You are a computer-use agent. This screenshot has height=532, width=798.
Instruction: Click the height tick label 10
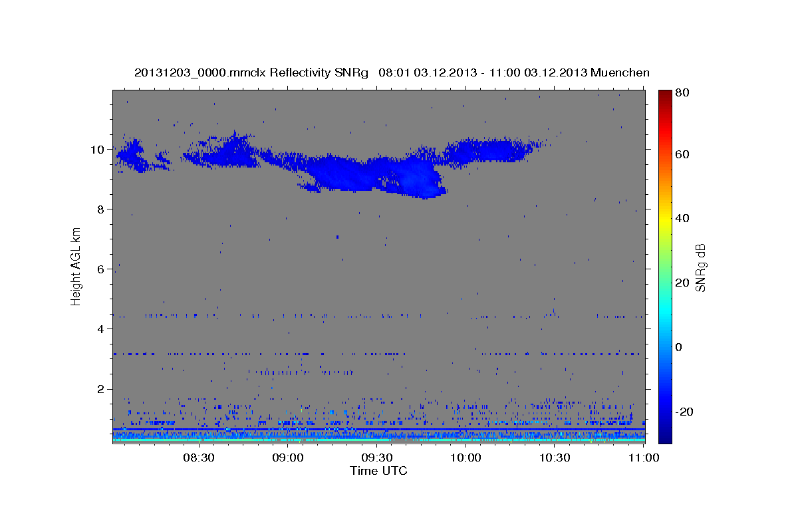98,150
